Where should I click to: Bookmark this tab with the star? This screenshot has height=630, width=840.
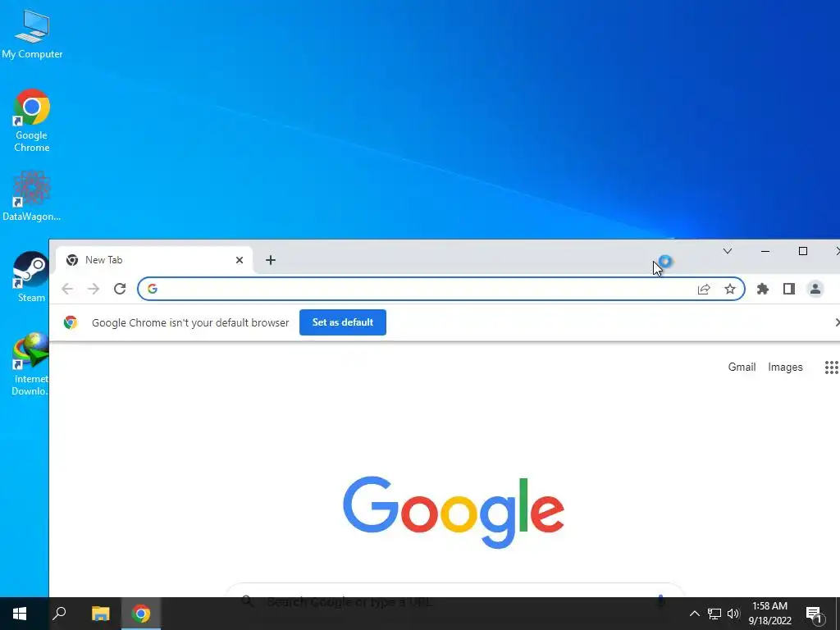729,290
